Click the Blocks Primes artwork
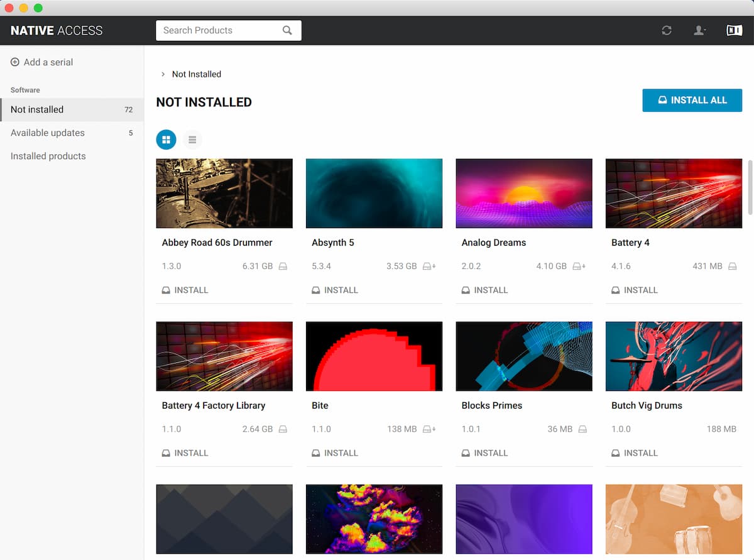The height and width of the screenshot is (560, 754). click(x=524, y=356)
